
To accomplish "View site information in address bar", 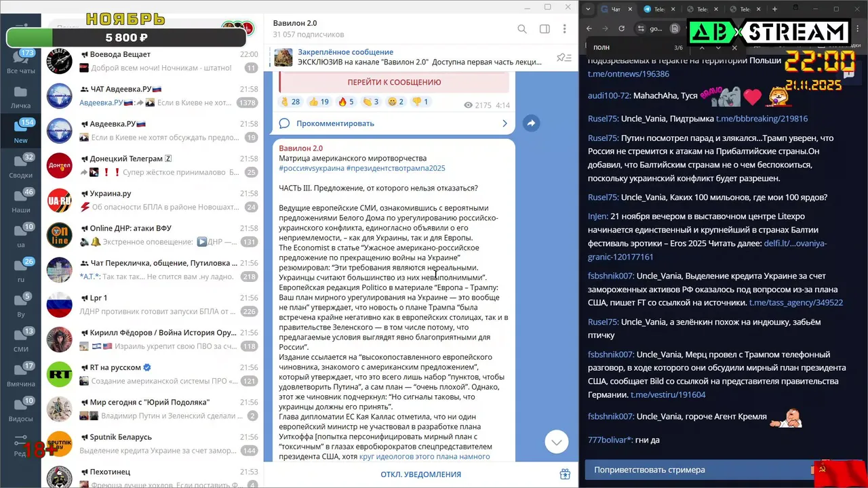I will click(x=641, y=28).
